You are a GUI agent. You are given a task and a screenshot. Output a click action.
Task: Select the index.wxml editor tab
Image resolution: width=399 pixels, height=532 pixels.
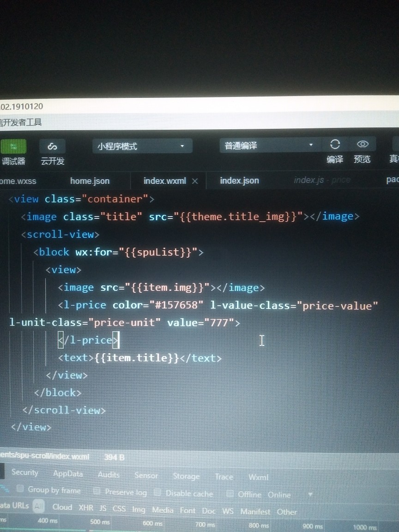pyautogui.click(x=165, y=181)
